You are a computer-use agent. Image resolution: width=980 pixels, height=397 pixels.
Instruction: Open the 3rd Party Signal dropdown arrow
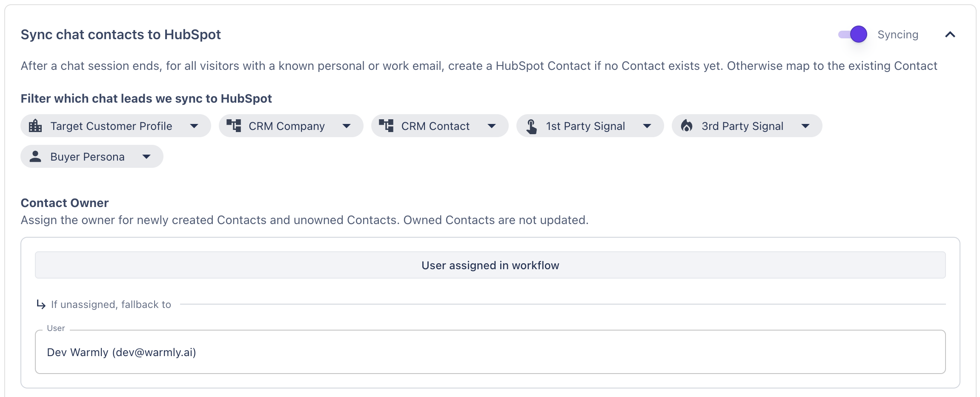click(805, 126)
